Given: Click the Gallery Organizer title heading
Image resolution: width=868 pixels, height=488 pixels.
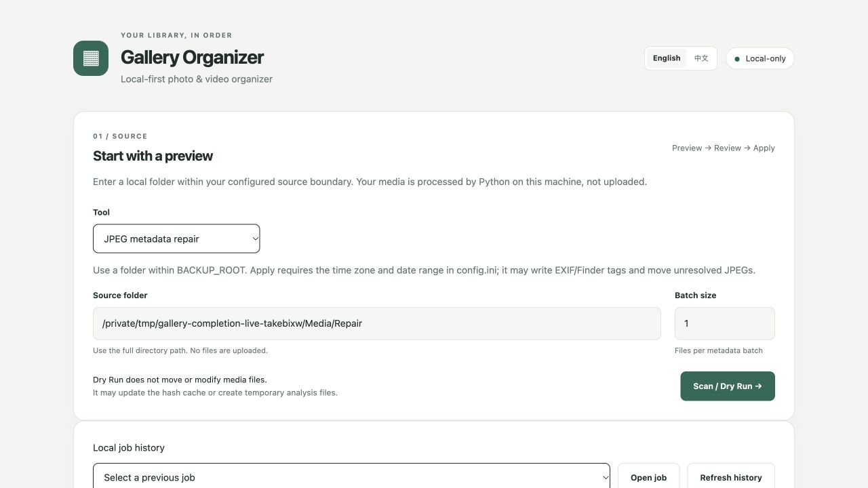Looking at the screenshot, I should [x=192, y=58].
